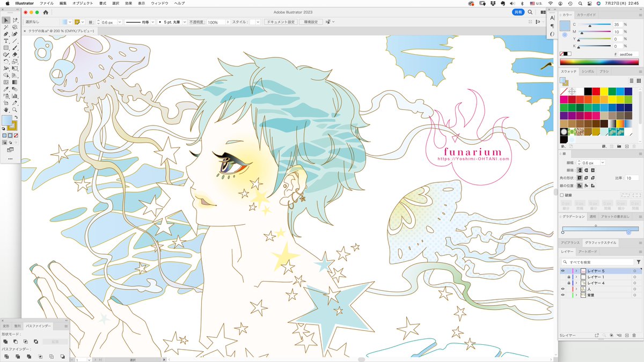Open 効果 menu
The height and width of the screenshot is (362, 644).
(x=128, y=3)
